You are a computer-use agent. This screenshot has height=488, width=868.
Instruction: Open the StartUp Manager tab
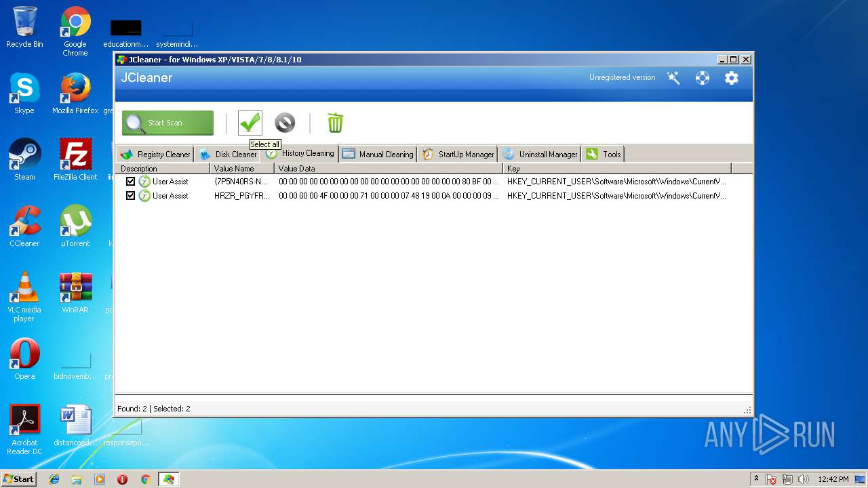458,154
